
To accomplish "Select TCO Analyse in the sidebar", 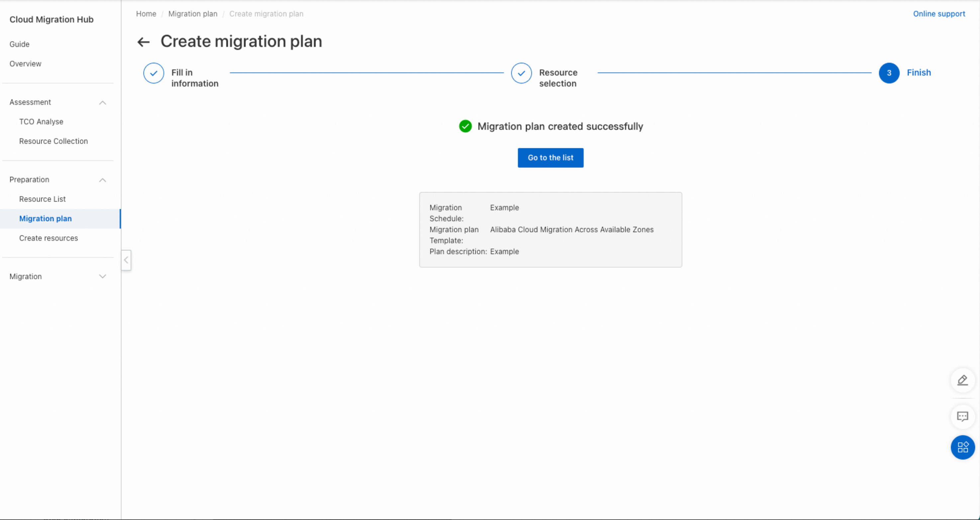I will 41,122.
